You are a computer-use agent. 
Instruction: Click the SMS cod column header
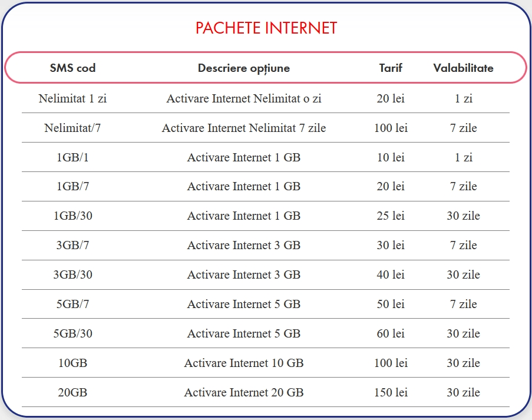72,68
